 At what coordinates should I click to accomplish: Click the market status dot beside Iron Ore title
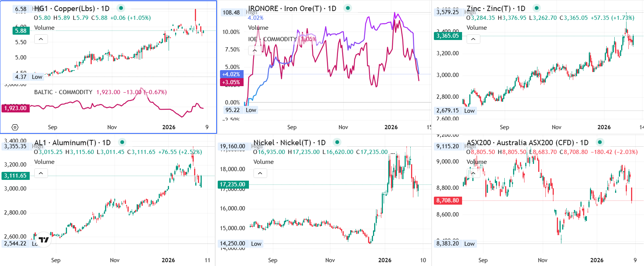348,8
